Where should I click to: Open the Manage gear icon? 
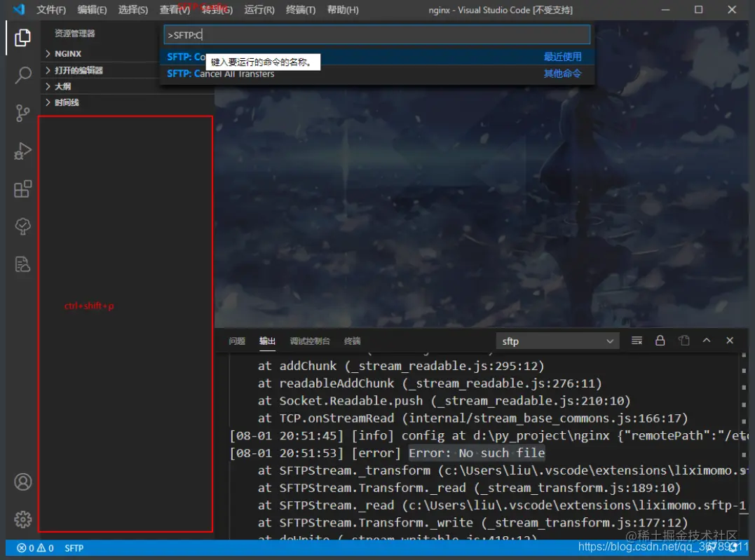[x=22, y=519]
